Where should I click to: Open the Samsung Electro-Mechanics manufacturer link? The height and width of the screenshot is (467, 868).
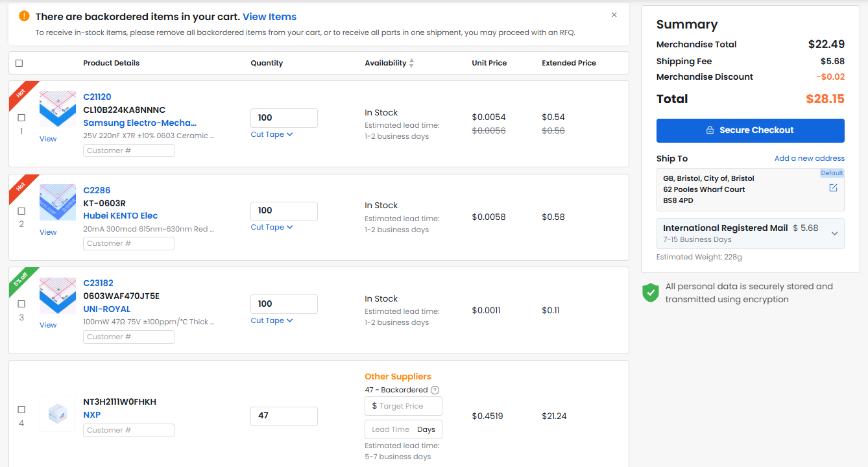(139, 123)
